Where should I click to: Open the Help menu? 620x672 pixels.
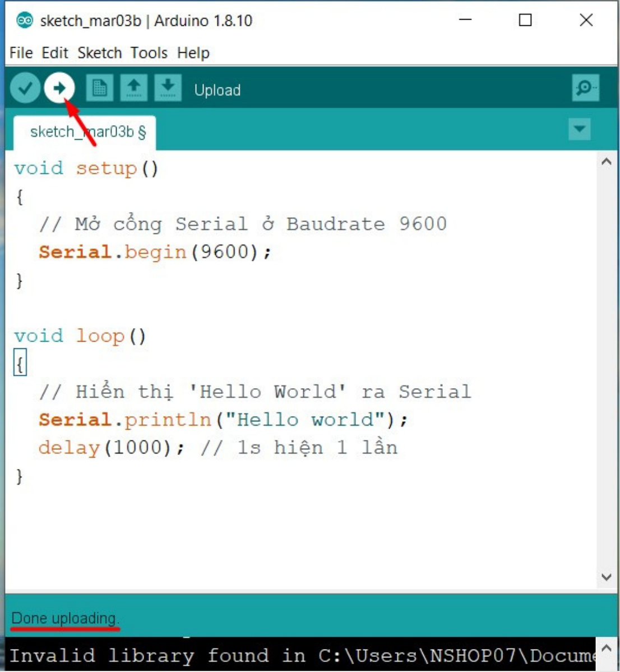[193, 53]
